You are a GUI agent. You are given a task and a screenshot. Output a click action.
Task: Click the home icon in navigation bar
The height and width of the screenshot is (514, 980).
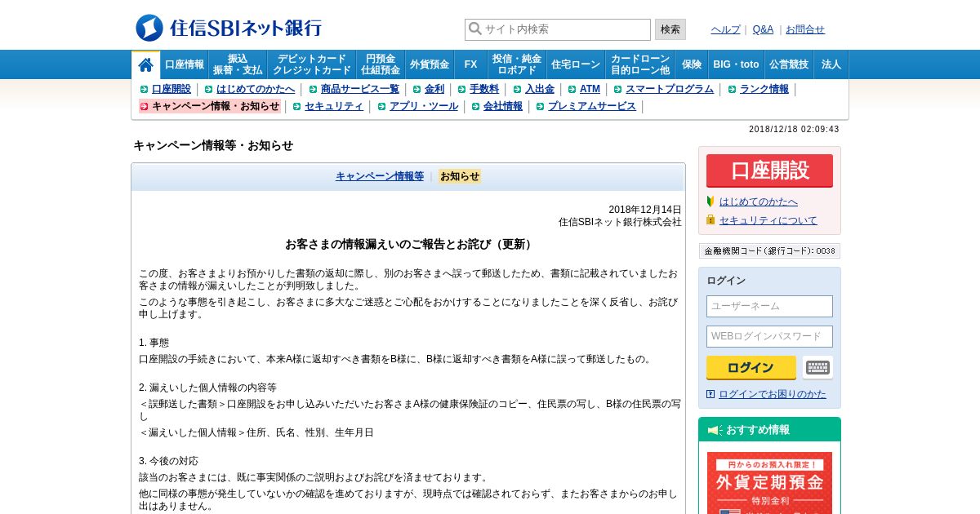pyautogui.click(x=145, y=64)
